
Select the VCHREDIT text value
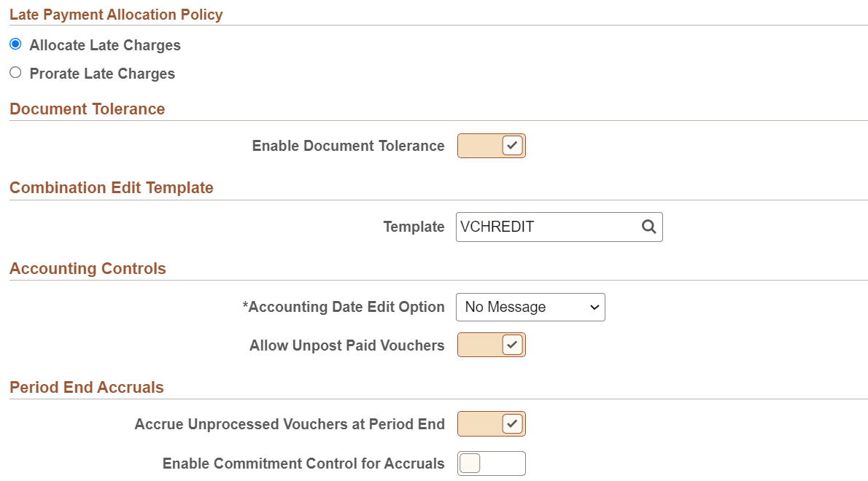point(498,227)
